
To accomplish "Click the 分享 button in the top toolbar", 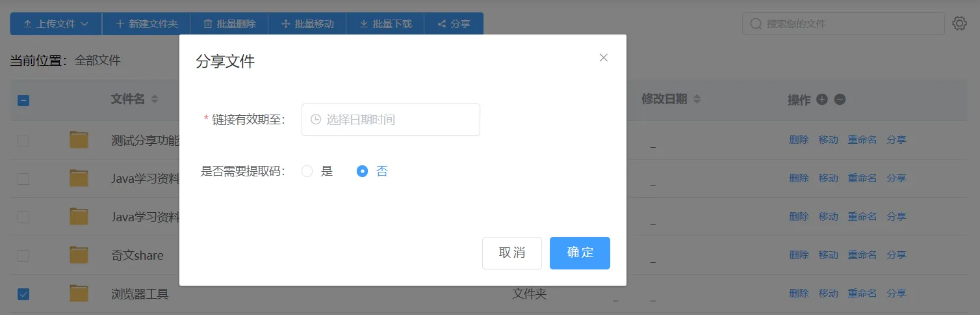I will [454, 24].
